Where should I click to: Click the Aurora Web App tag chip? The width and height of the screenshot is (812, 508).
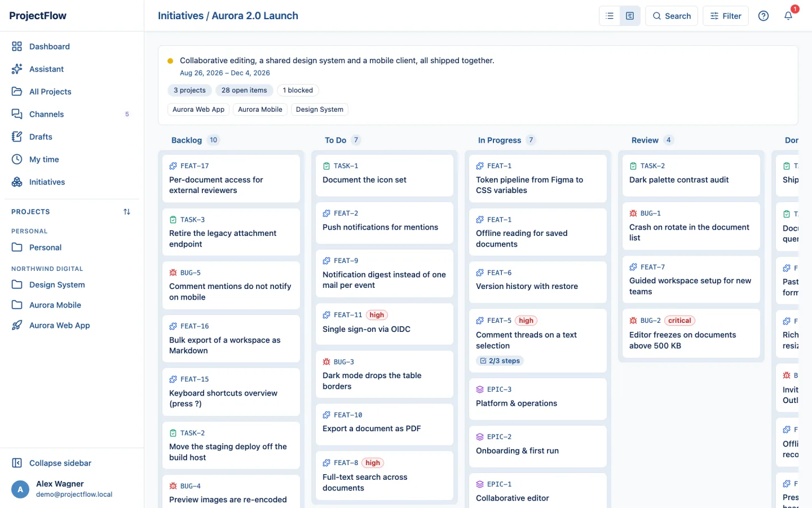(x=198, y=110)
